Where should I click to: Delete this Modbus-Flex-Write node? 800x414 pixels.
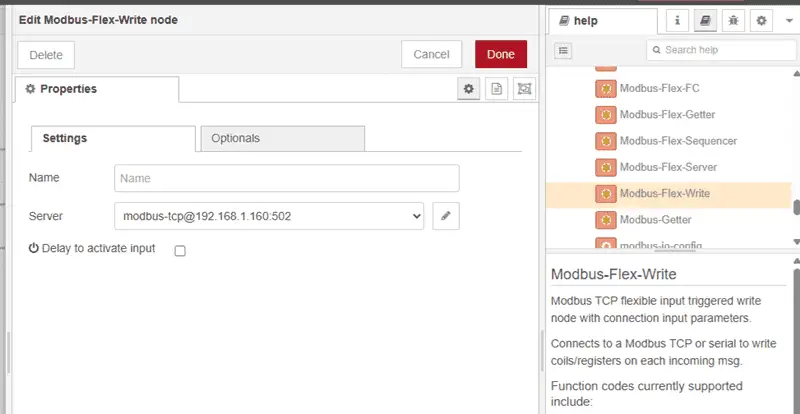click(46, 55)
